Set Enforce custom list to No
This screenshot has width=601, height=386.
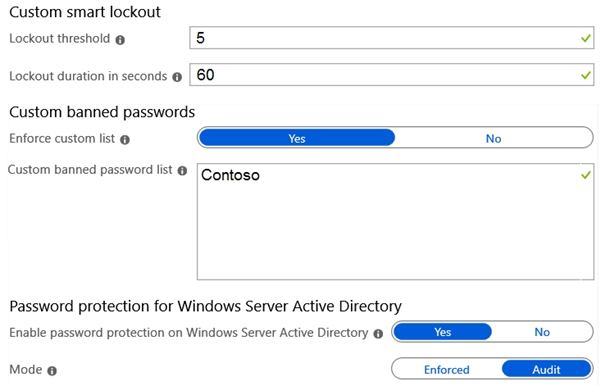(x=493, y=138)
